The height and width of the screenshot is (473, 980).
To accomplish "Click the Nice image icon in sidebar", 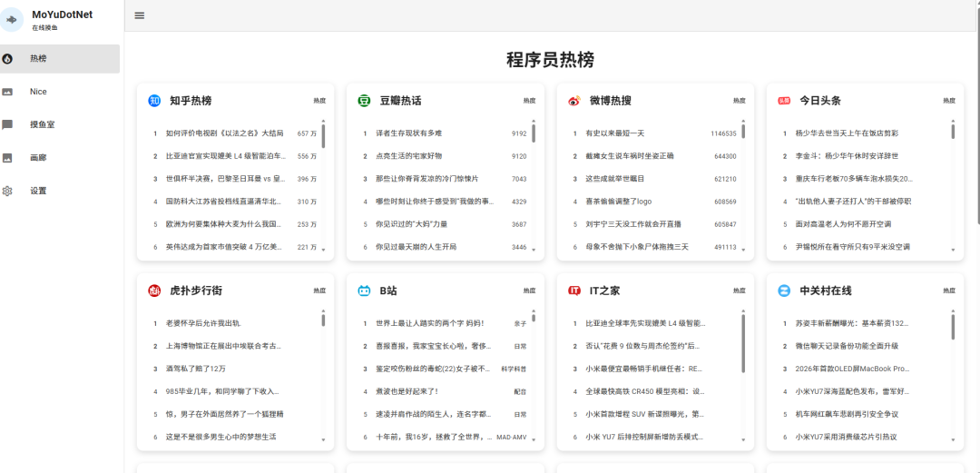I will [7, 92].
